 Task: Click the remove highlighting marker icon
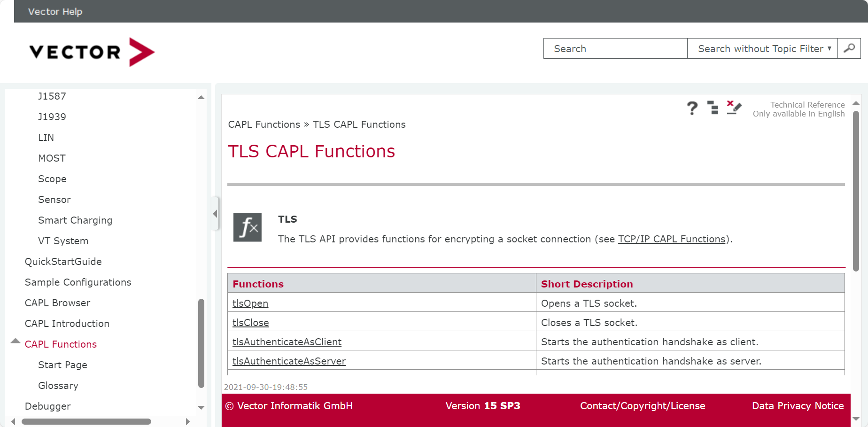click(x=734, y=108)
